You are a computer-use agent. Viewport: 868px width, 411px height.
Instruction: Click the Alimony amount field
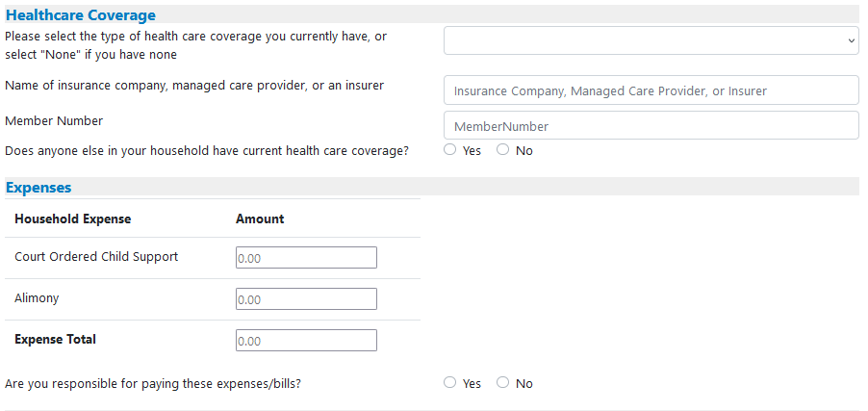(x=306, y=299)
